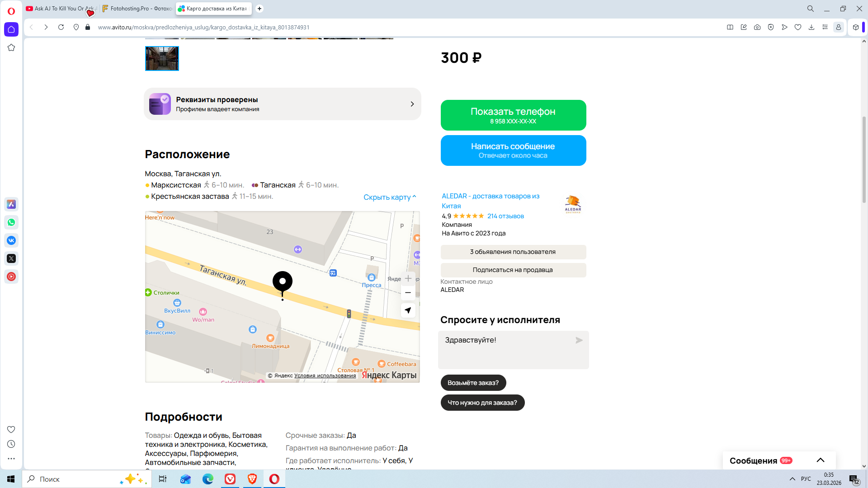868x488 pixels.
Task: Reload the page
Action: [61, 27]
